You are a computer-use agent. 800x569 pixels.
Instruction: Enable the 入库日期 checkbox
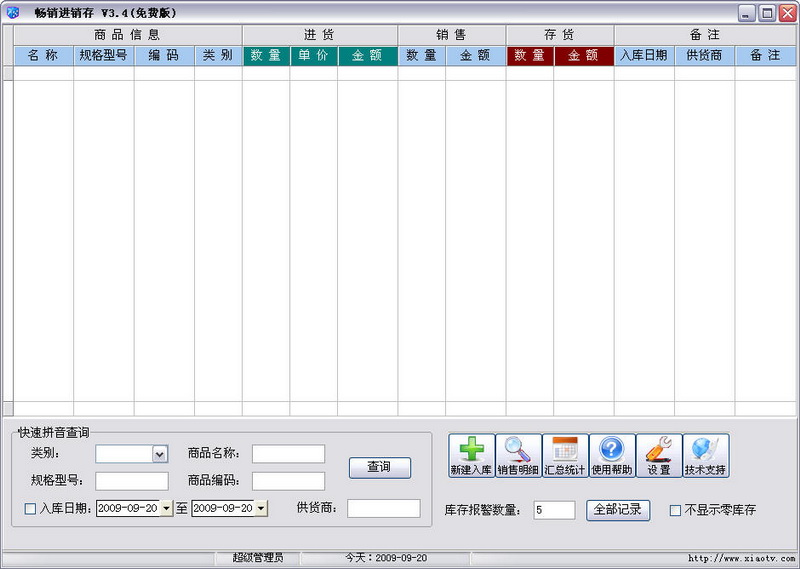(x=30, y=509)
